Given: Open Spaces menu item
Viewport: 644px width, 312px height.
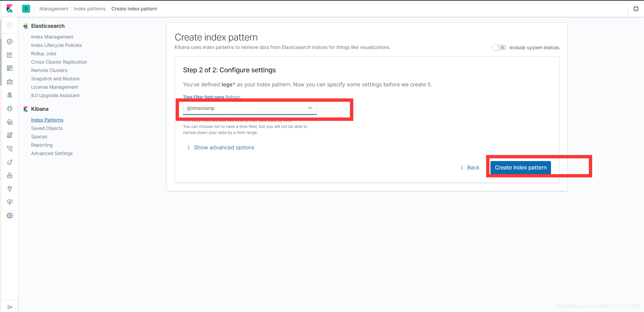Looking at the screenshot, I should click(x=39, y=137).
